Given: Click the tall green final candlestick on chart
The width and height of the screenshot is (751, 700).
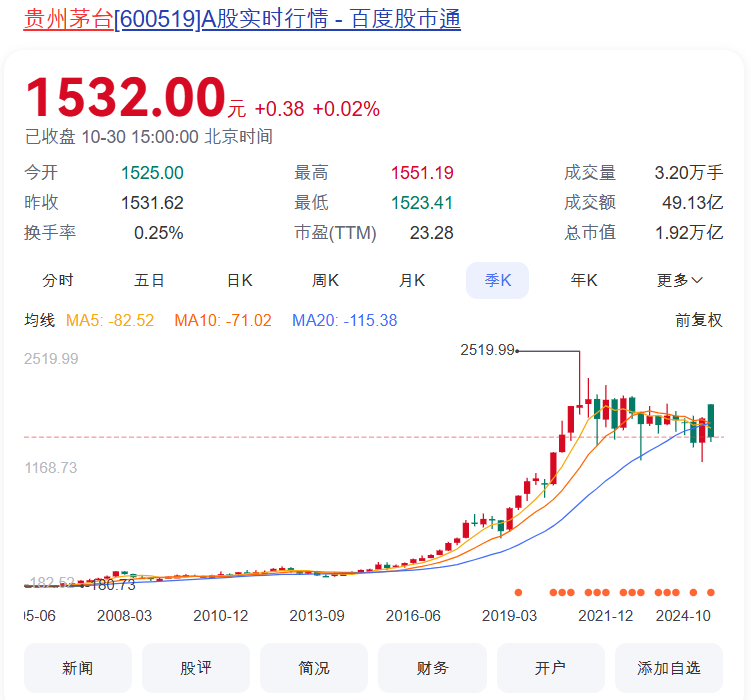Looking at the screenshot, I should tap(711, 421).
